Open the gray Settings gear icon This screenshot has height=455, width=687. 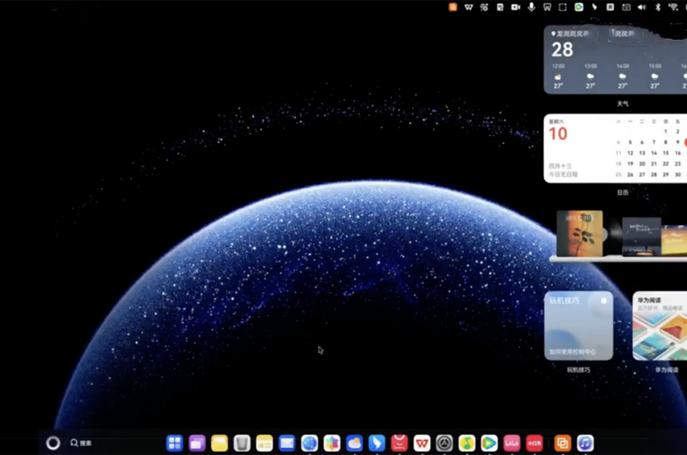point(444,443)
